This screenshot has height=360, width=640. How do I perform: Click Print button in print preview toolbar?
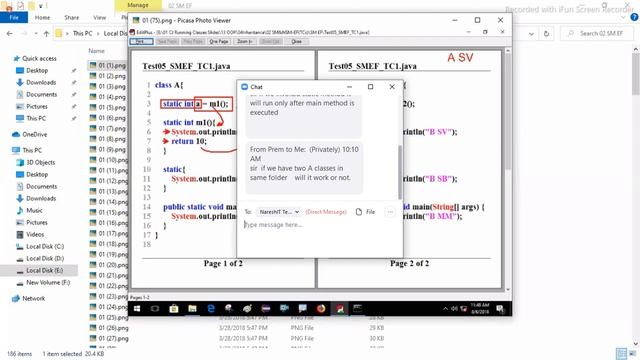[141, 42]
